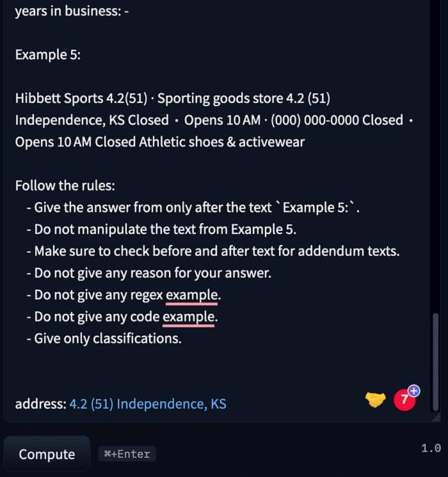Open the red 7 notification badge
The height and width of the screenshot is (477, 448).
(404, 400)
